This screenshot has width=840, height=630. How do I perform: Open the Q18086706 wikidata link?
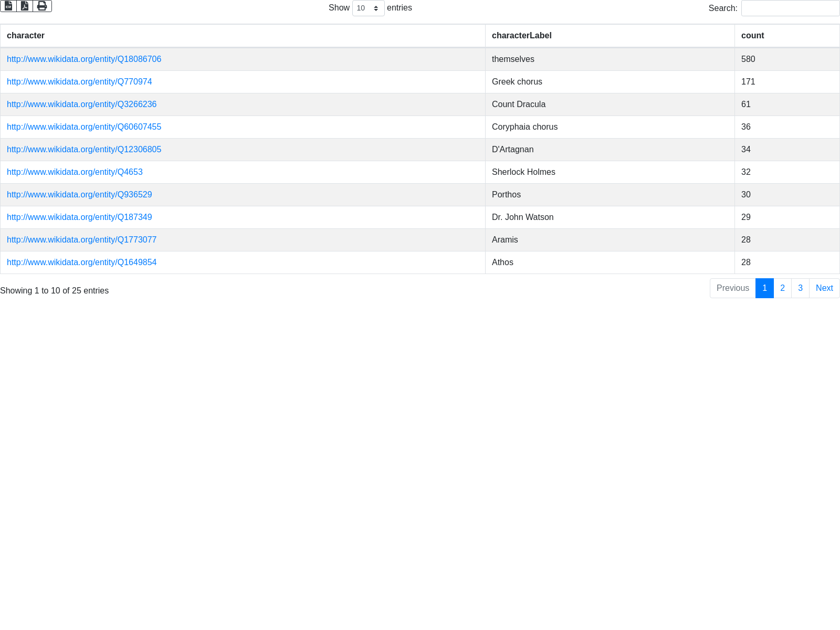[x=84, y=59]
